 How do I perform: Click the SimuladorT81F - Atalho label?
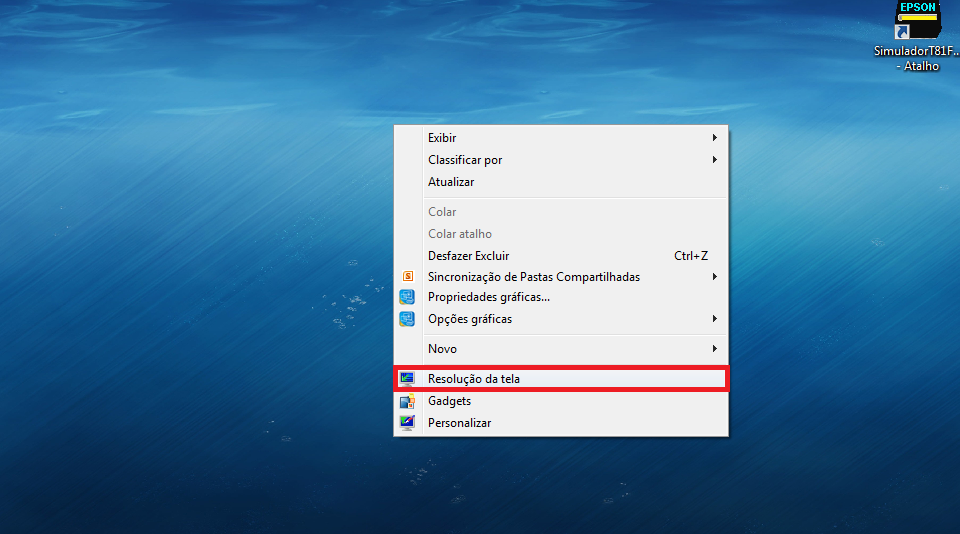[917, 59]
